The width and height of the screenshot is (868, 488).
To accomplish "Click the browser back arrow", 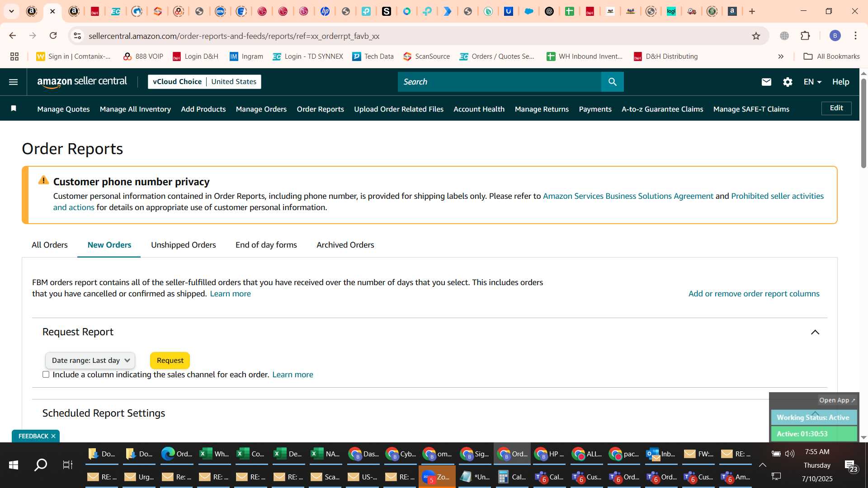I will pyautogui.click(x=13, y=36).
